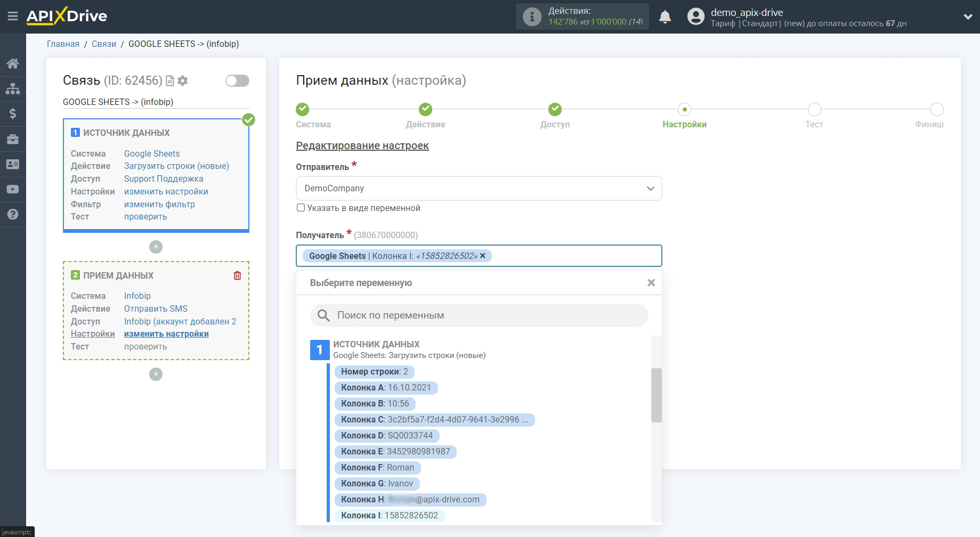Click 'Отправить SMS' action link
Screen dimensions: 980x537
156,308
